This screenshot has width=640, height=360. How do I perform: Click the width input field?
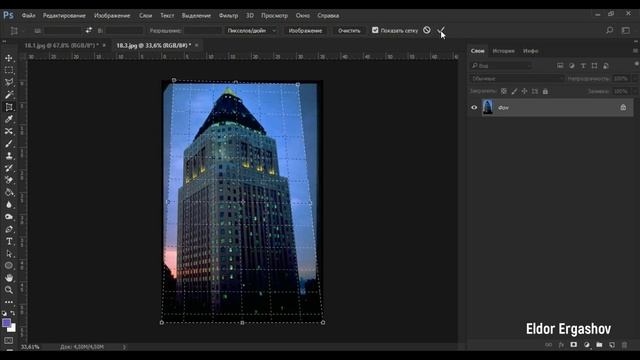(x=62, y=31)
